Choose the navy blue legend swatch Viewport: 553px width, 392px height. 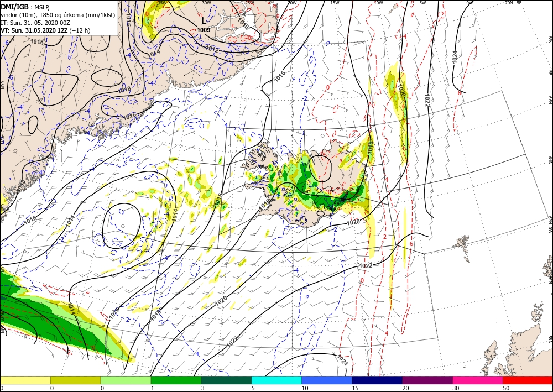point(377,380)
